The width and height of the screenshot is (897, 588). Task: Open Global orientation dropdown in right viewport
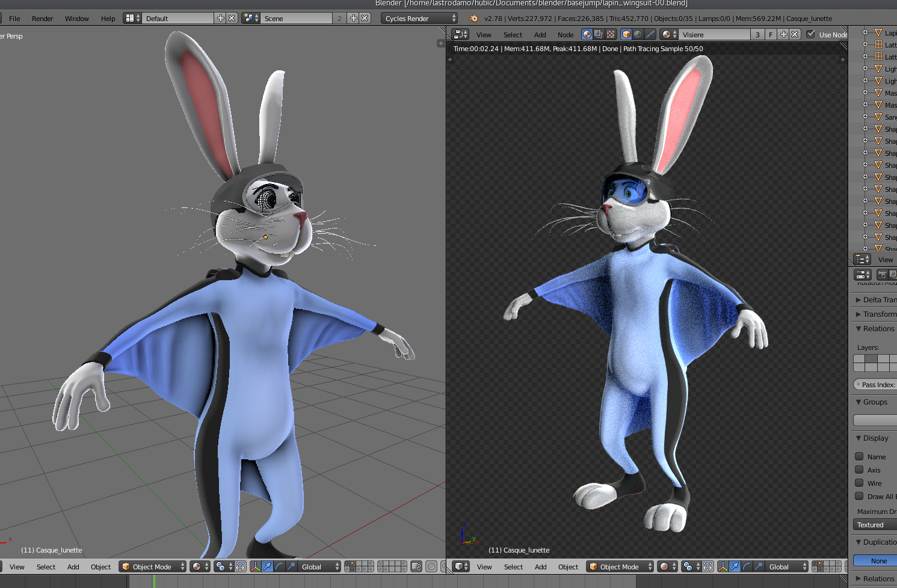point(787,566)
